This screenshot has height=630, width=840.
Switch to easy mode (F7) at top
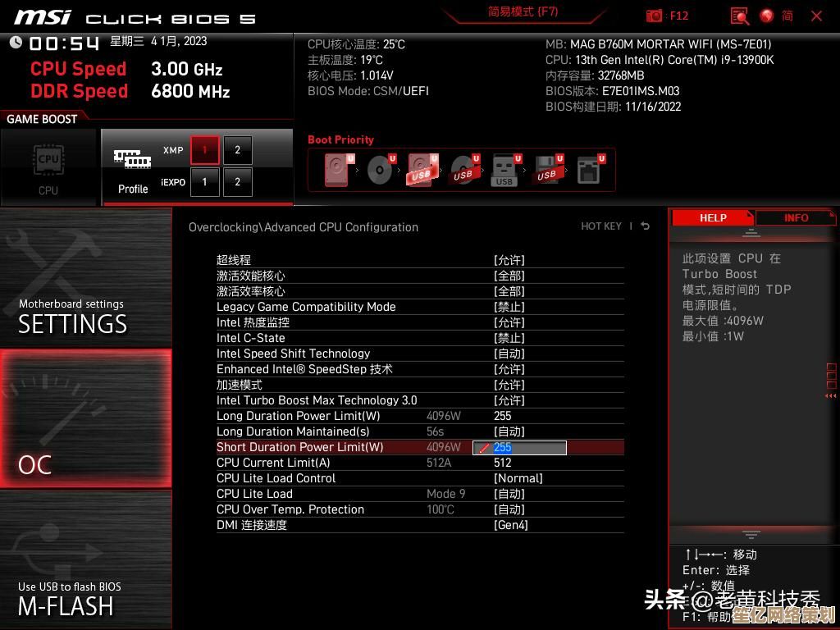523,12
